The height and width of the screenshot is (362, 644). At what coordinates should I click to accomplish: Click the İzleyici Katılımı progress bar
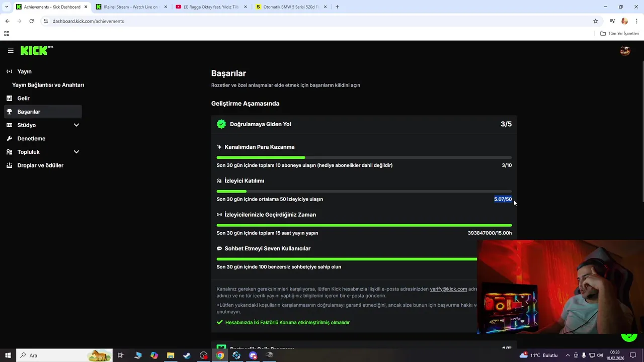tap(364, 191)
